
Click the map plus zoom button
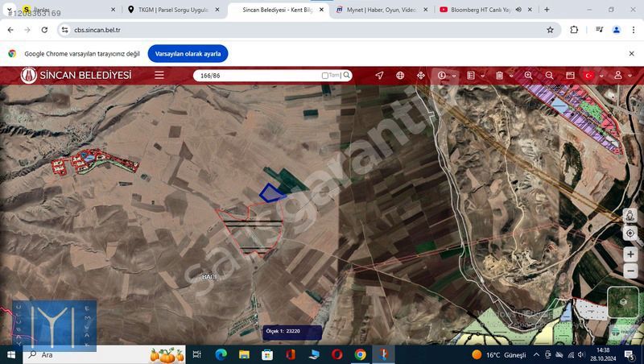point(630,253)
